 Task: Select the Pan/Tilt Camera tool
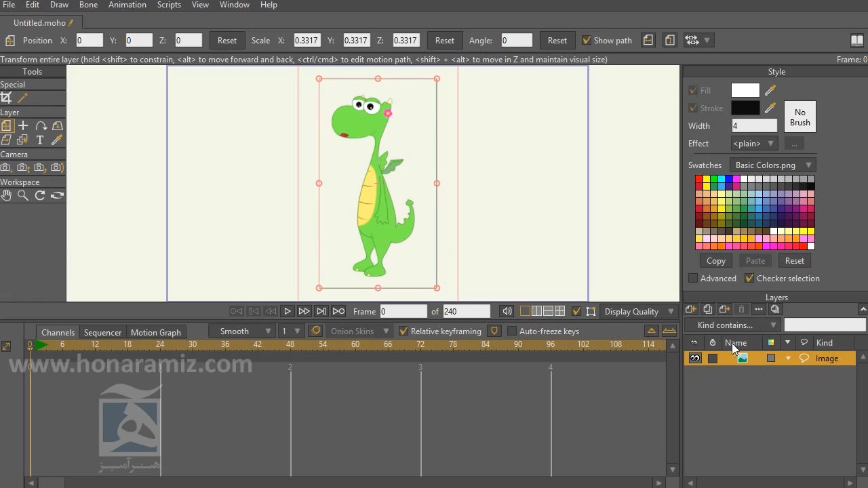coord(57,167)
